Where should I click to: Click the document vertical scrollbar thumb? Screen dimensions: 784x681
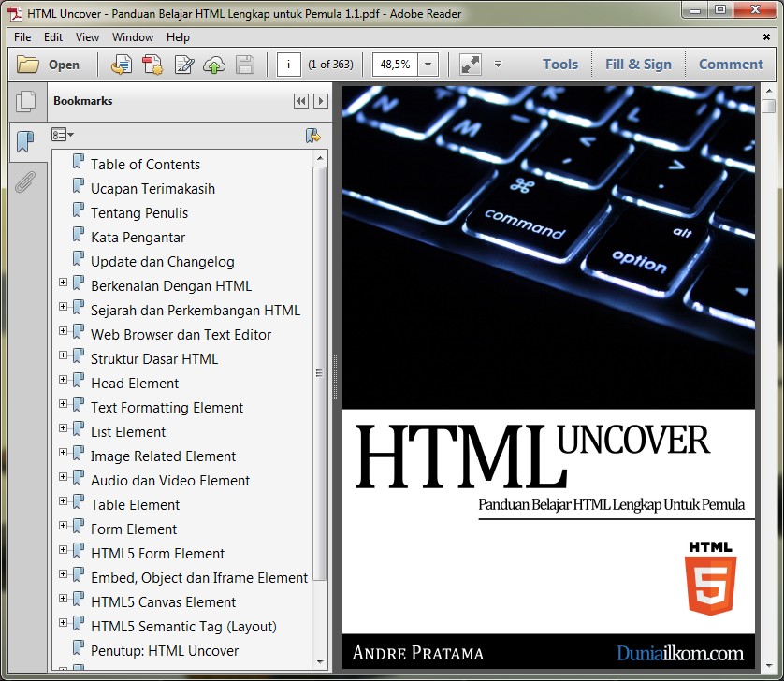(768, 106)
